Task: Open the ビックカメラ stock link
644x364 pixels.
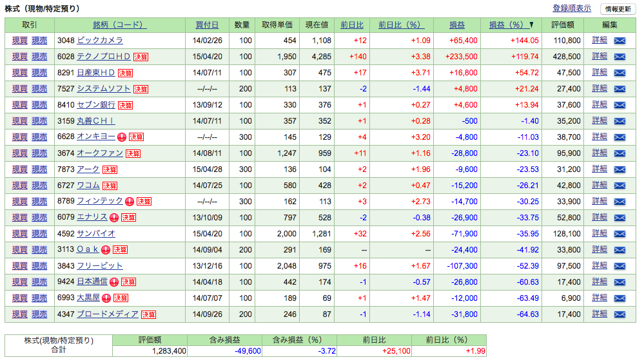Action: coord(100,40)
